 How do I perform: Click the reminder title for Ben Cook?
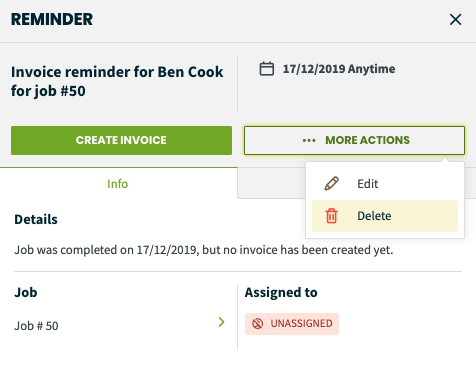coord(117,81)
